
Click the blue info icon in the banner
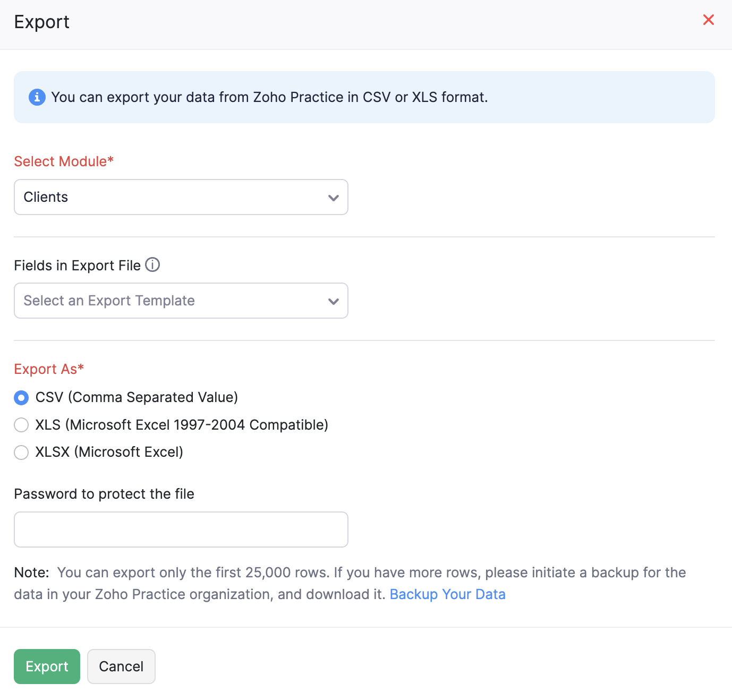pos(37,97)
